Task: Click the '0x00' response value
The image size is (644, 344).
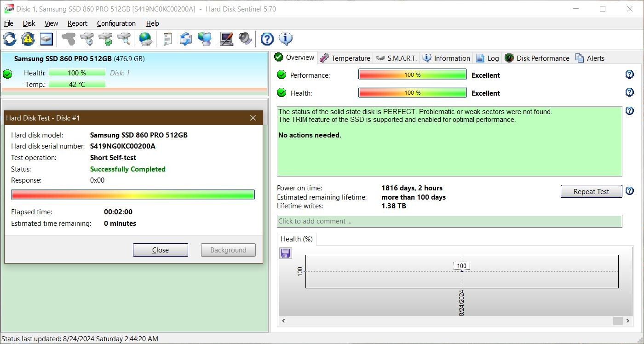Action: tap(97, 180)
